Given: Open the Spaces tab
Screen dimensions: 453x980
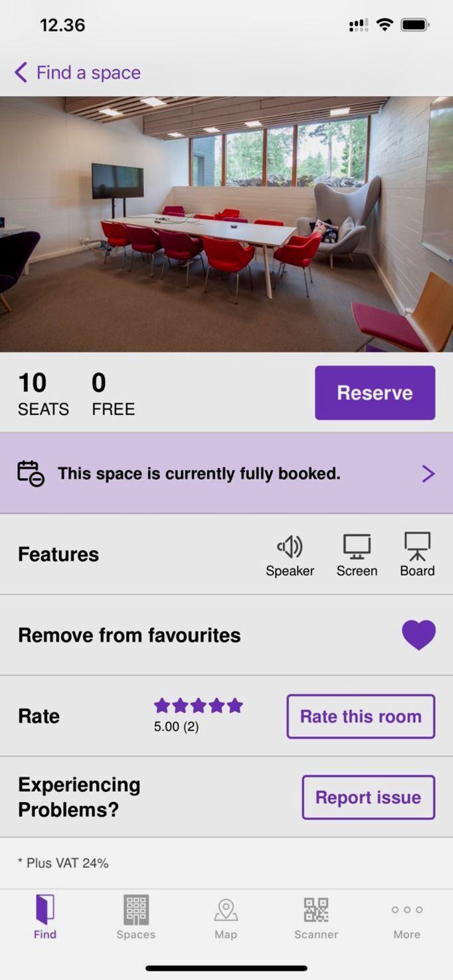Looking at the screenshot, I should tap(136, 917).
